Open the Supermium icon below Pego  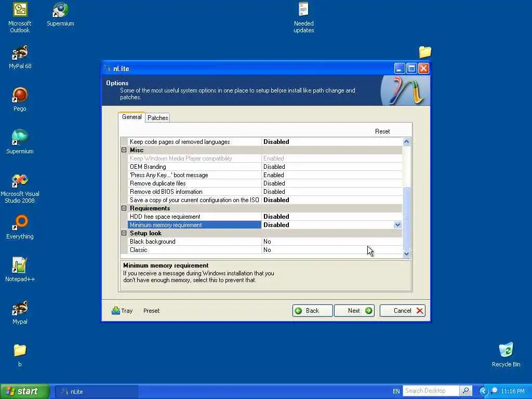pos(20,142)
